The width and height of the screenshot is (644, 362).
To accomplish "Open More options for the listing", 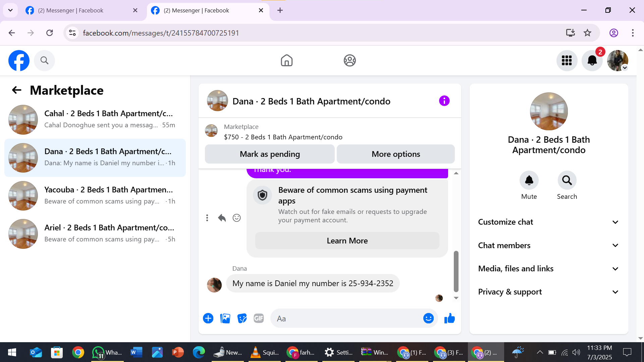I will pyautogui.click(x=395, y=154).
